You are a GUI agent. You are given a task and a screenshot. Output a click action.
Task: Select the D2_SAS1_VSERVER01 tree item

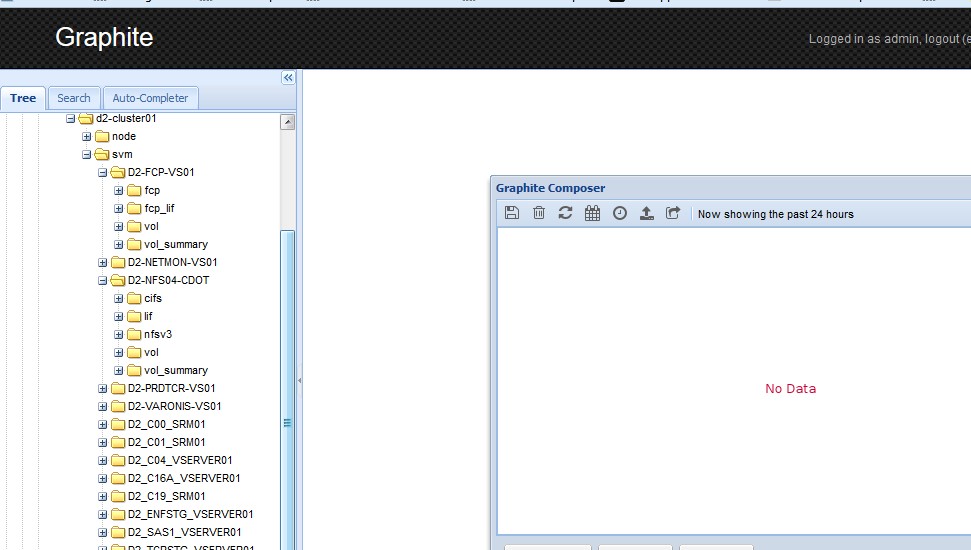point(185,532)
